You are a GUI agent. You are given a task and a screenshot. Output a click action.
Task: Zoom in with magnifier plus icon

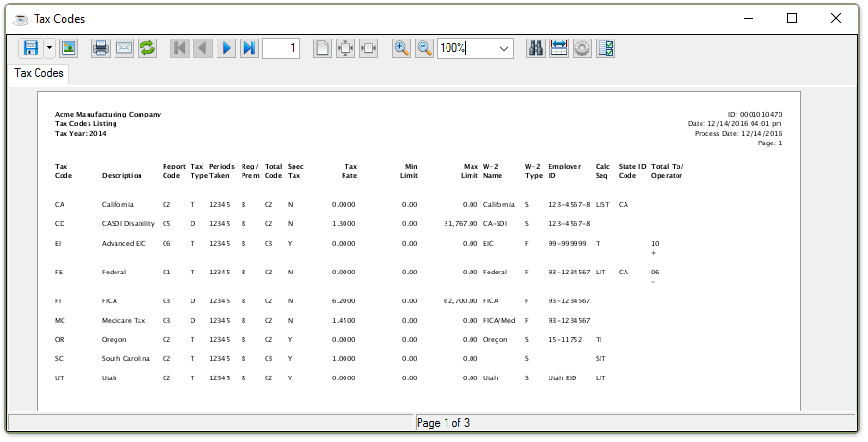coord(401,48)
